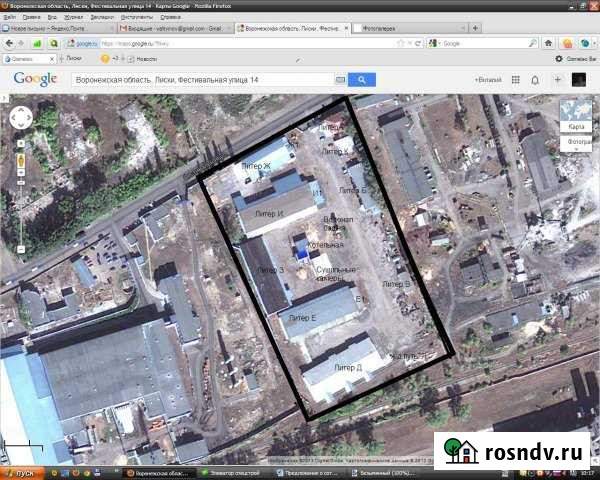Image resolution: width=600 pixels, height=480 pixels.
Task: Click the blue Google Maps search button
Action: (361, 79)
